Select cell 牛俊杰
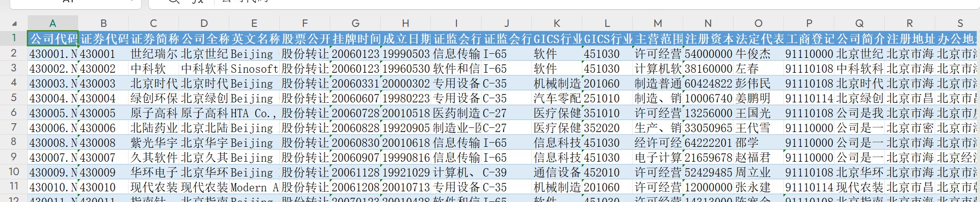980x202 pixels. (758, 53)
